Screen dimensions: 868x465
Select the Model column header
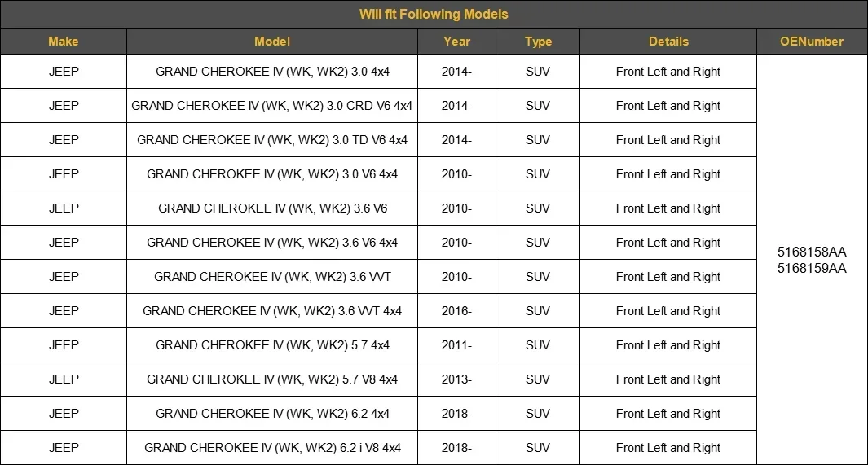click(272, 42)
